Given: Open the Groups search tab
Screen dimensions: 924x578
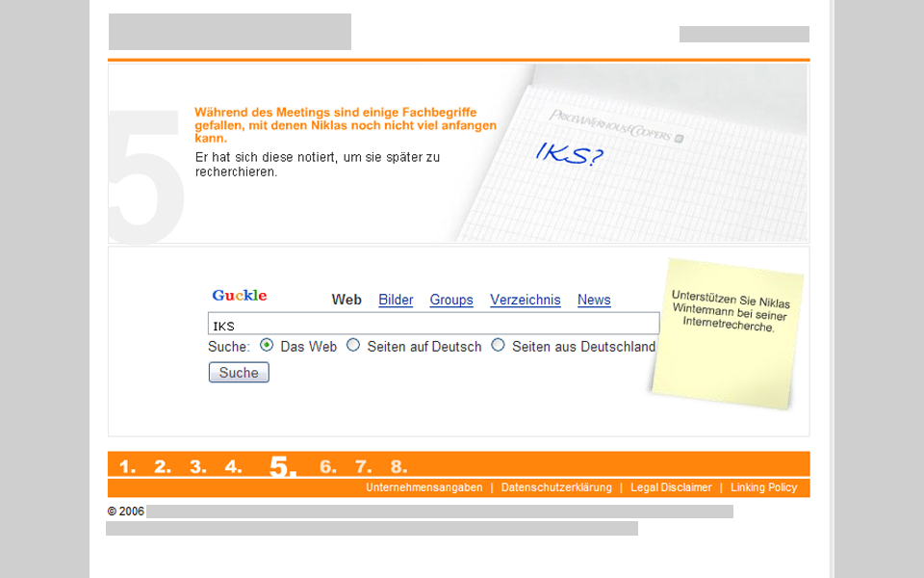Looking at the screenshot, I should pos(451,300).
